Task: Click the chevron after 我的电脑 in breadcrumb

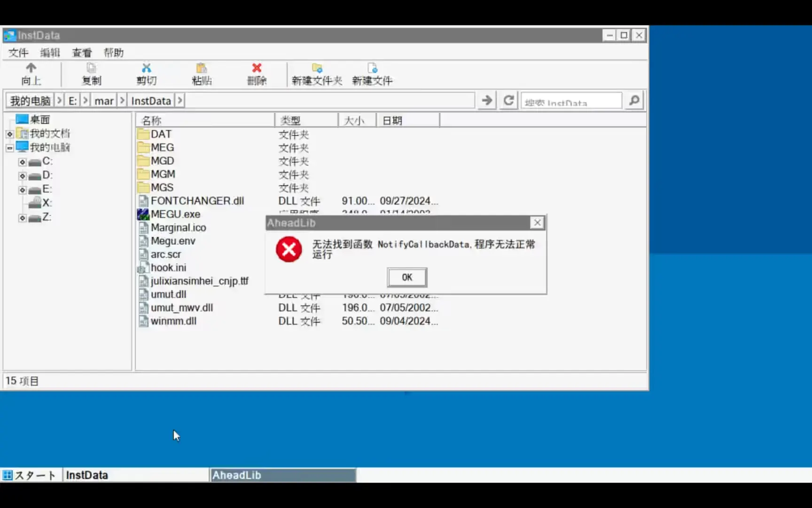Action: (59, 101)
